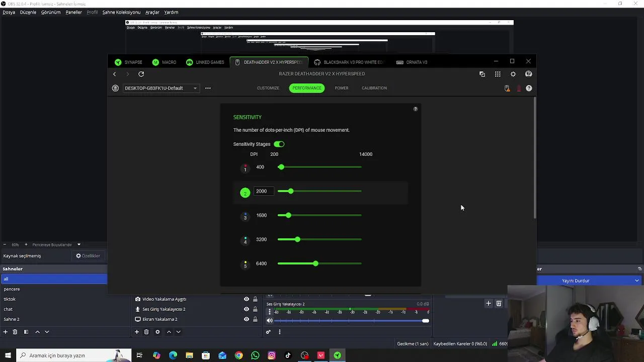The image size is (644, 362).
Task: Open the Razer device switcher windows icon
Action: [482, 74]
